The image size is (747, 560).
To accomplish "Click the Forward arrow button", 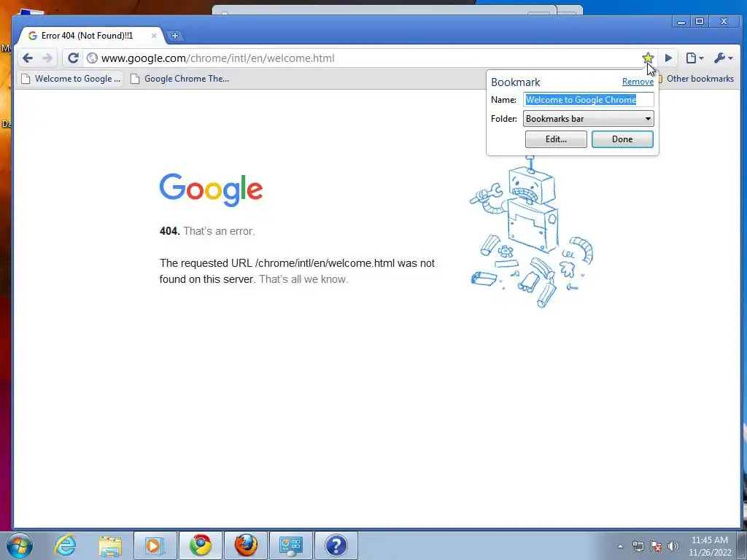I will [47, 58].
